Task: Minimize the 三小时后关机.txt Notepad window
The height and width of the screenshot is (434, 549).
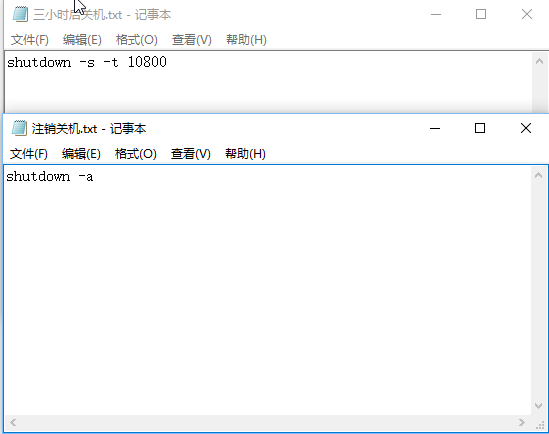Action: [436, 14]
